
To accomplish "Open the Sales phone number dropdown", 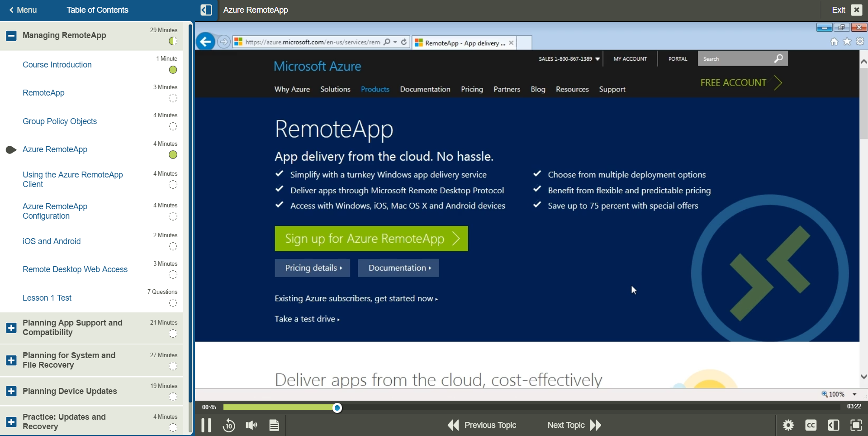I will click(598, 59).
